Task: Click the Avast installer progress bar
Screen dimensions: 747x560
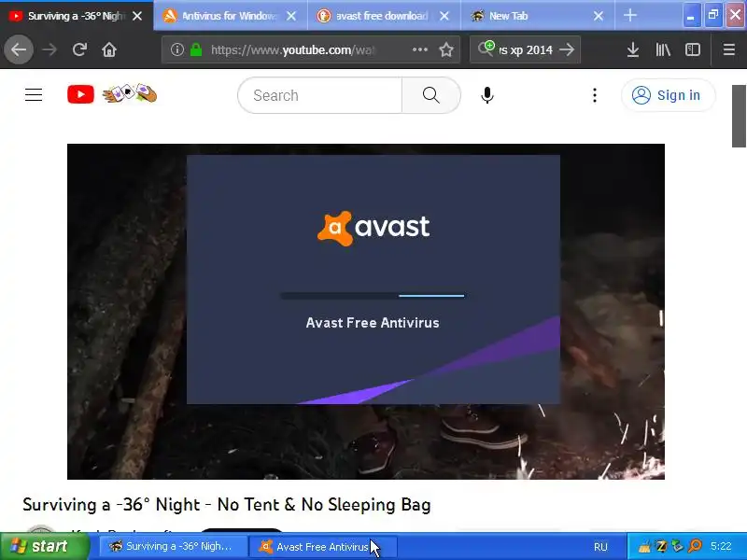Action: click(373, 296)
